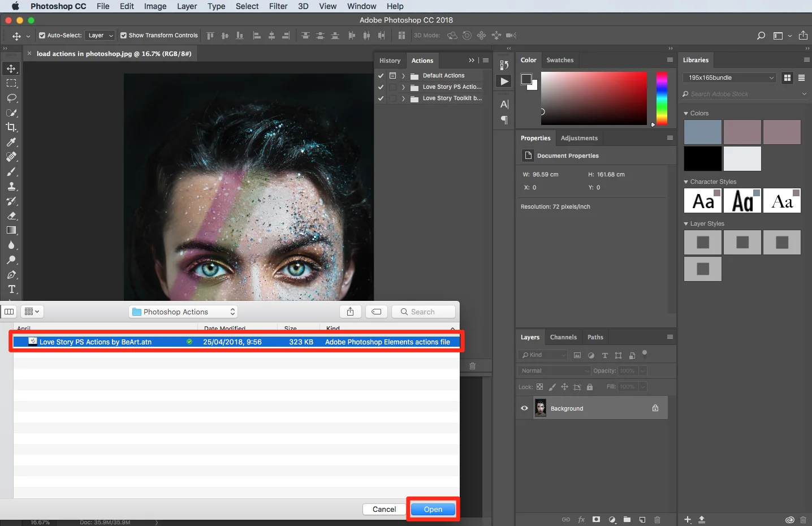Select the Dodge tool
Screen dimensions: 812x526
11,260
